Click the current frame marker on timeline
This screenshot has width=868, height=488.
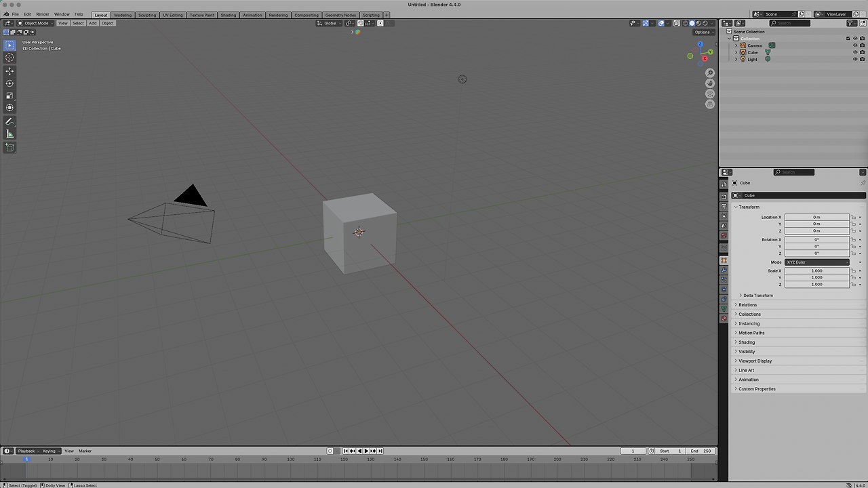click(x=27, y=460)
